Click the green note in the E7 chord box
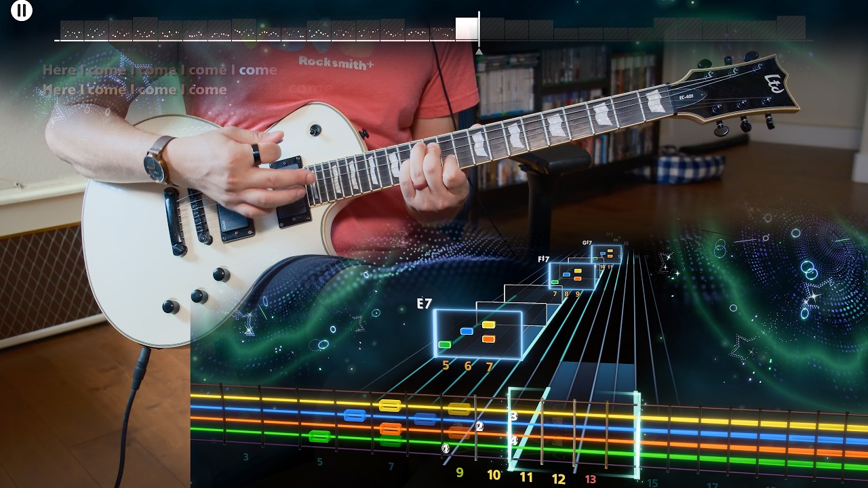The image size is (868, 488). coord(445,345)
